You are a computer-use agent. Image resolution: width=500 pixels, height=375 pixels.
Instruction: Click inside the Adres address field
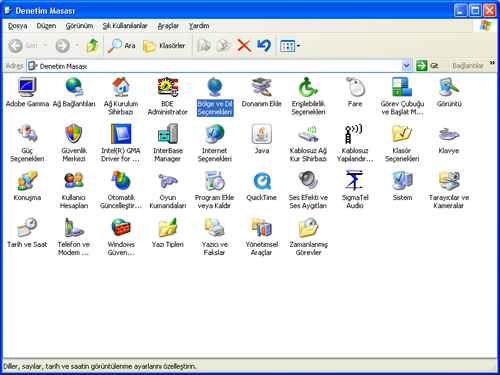pos(219,66)
